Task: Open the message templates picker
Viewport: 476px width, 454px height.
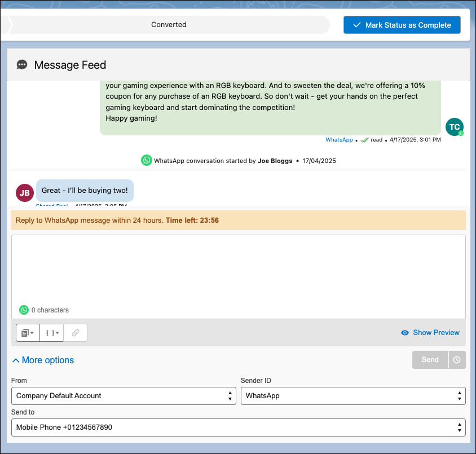Action: 25,333
